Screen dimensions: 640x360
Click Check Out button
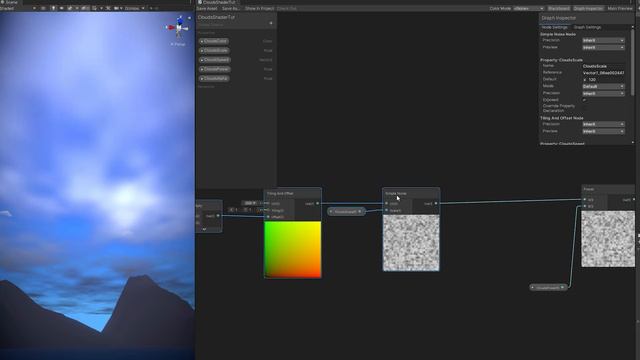click(x=287, y=8)
